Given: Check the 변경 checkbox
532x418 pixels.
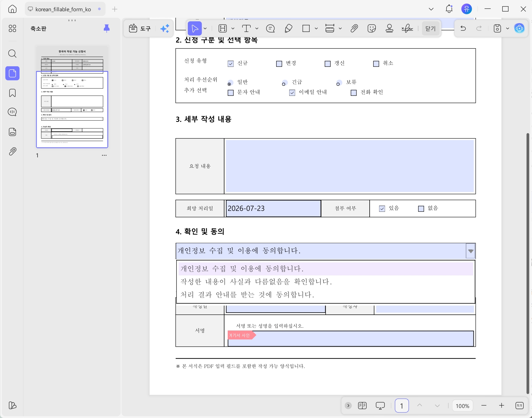Looking at the screenshot, I should (279, 64).
